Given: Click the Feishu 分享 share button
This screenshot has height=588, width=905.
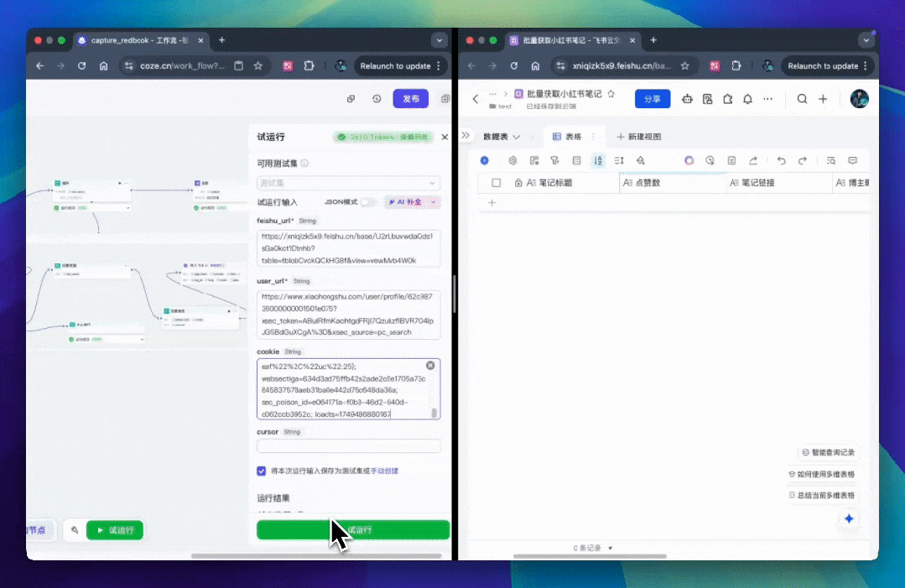Looking at the screenshot, I should click(653, 99).
